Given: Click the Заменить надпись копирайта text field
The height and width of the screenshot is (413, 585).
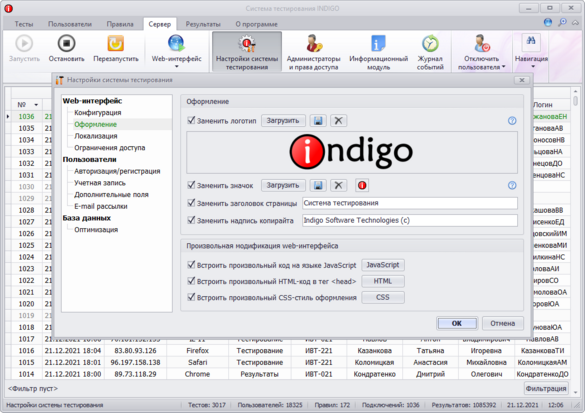Looking at the screenshot, I should click(x=410, y=220).
